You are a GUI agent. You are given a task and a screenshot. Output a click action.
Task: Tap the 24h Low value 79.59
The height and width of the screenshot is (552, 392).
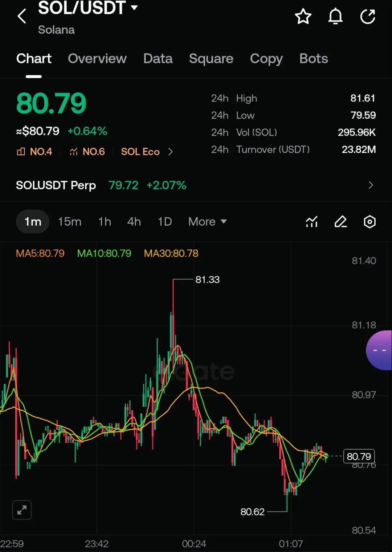(363, 115)
